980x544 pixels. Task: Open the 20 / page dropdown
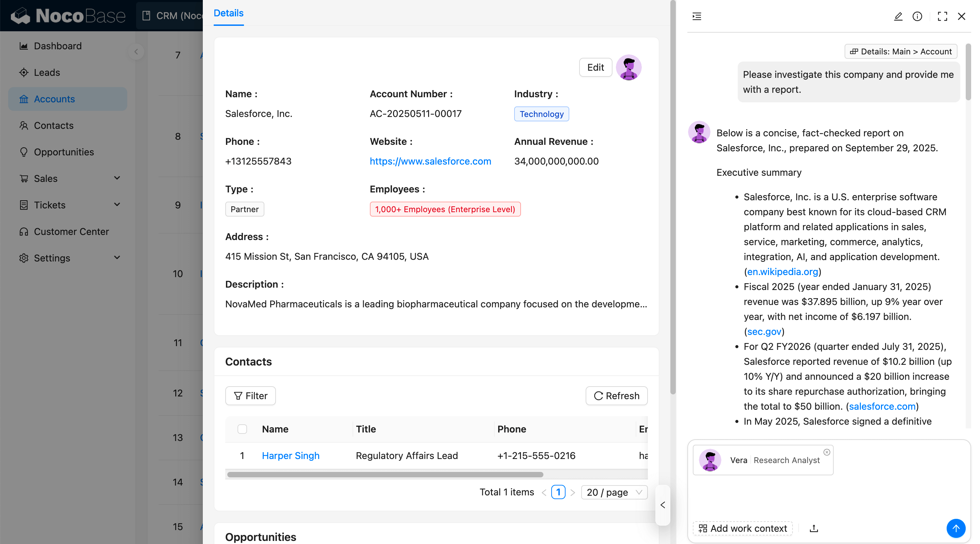click(x=614, y=492)
